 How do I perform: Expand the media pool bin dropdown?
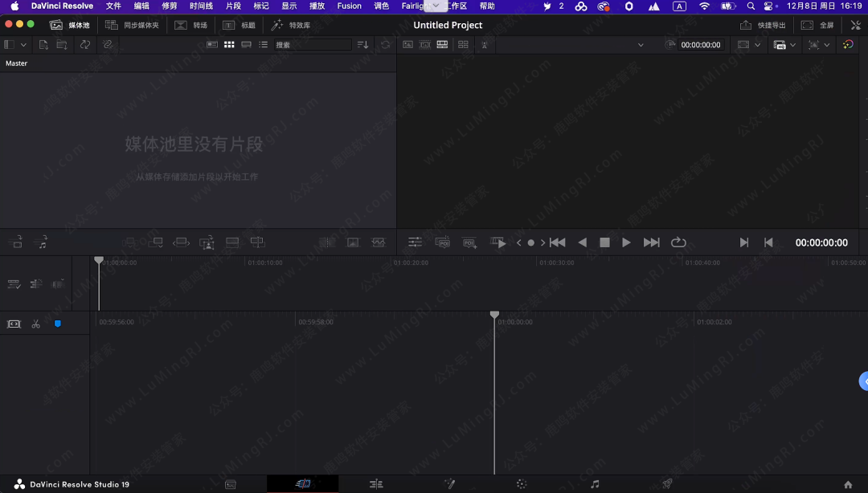24,45
